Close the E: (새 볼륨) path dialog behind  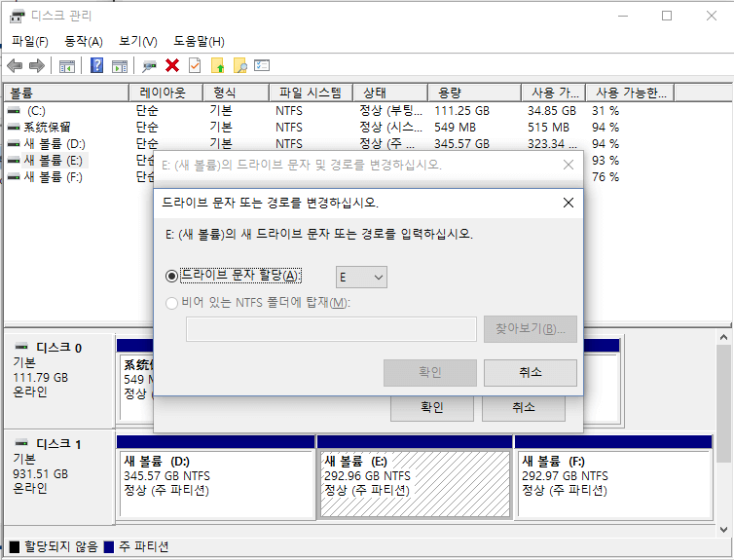point(569,165)
